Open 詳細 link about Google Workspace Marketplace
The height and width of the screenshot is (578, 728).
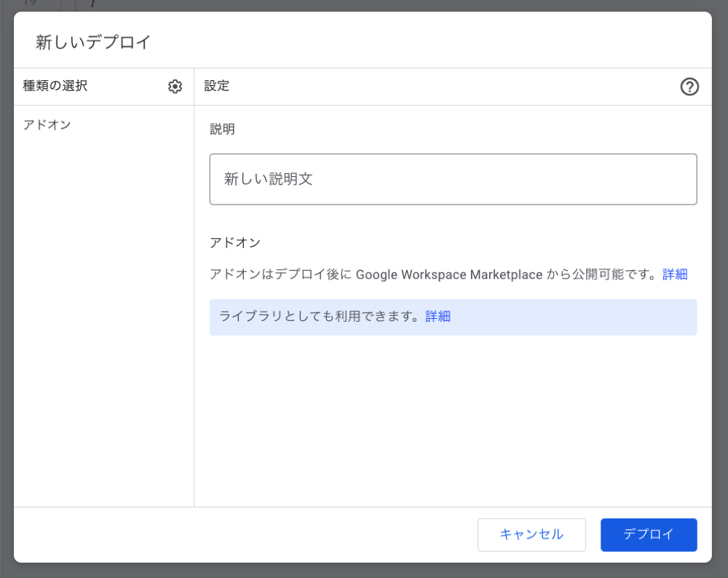tap(674, 274)
